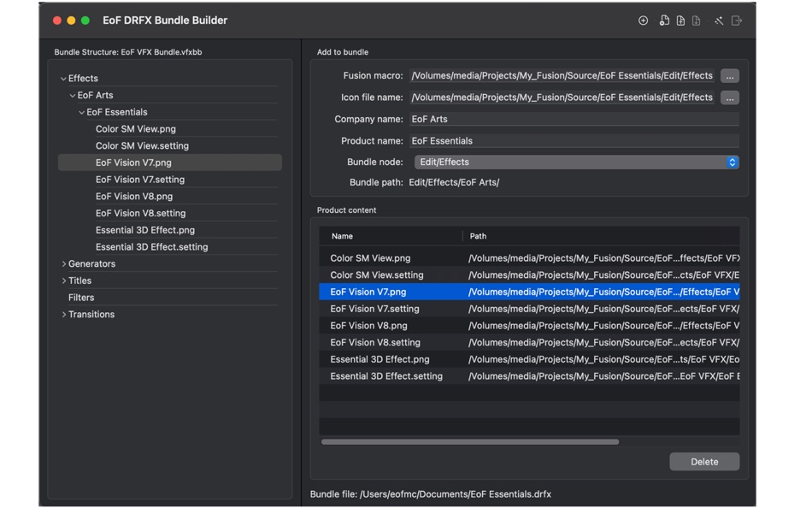
Task: Click the magic wand toolbar icon
Action: click(x=719, y=21)
